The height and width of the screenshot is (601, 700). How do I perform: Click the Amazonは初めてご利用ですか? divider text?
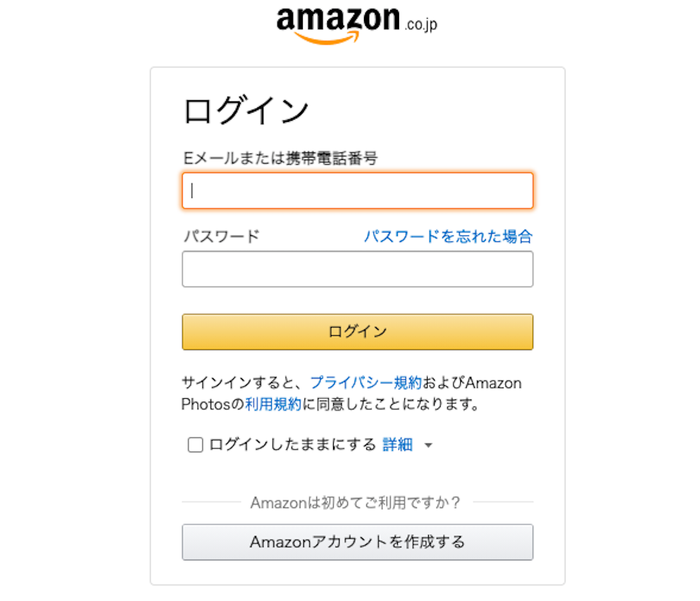click(355, 502)
